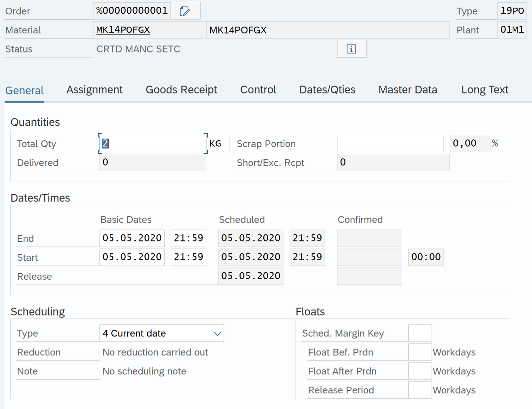The height and width of the screenshot is (409, 532).
Task: Open the Goods Receipt tab
Action: tap(181, 90)
